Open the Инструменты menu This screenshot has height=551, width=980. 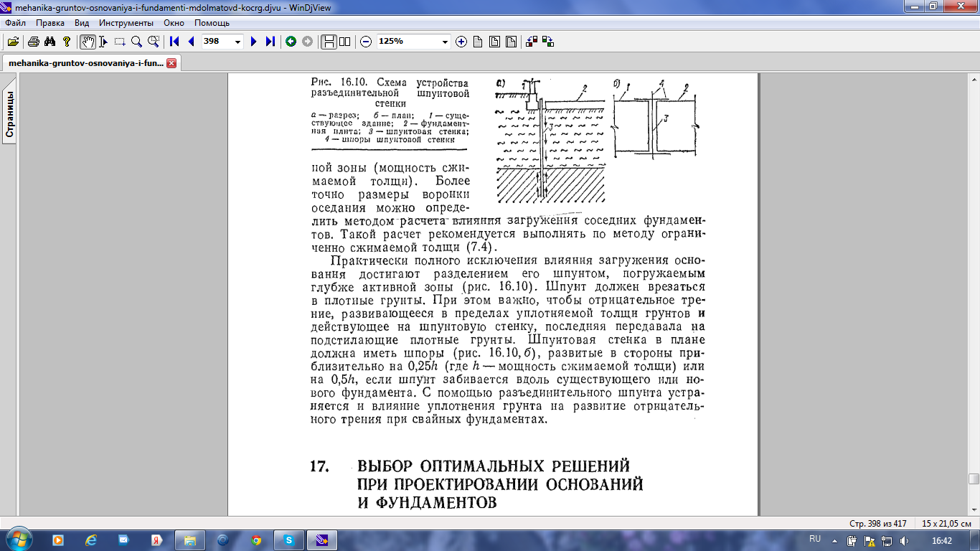(126, 23)
